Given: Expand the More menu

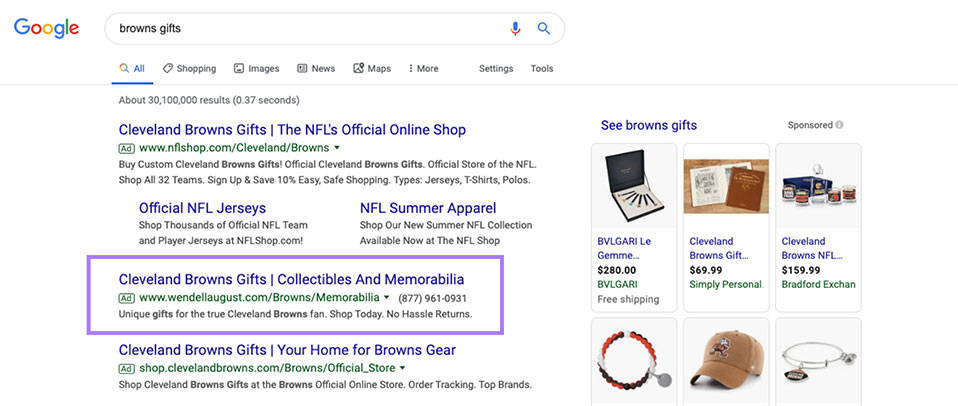Looking at the screenshot, I should (x=423, y=69).
